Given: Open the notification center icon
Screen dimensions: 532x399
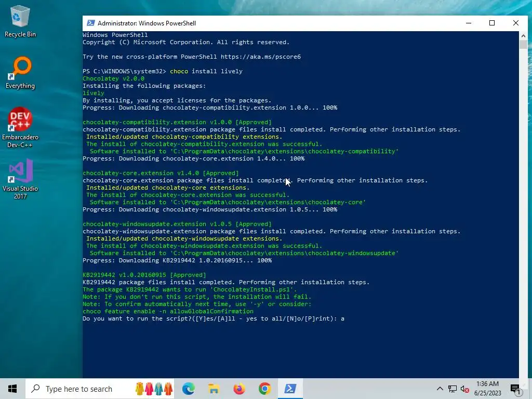Looking at the screenshot, I should click(516, 389).
